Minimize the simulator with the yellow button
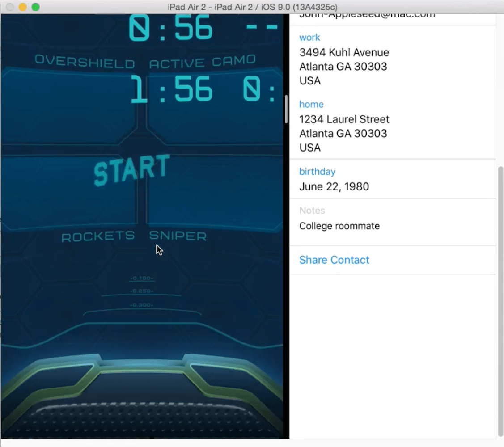This screenshot has width=504, height=447. [22, 7]
